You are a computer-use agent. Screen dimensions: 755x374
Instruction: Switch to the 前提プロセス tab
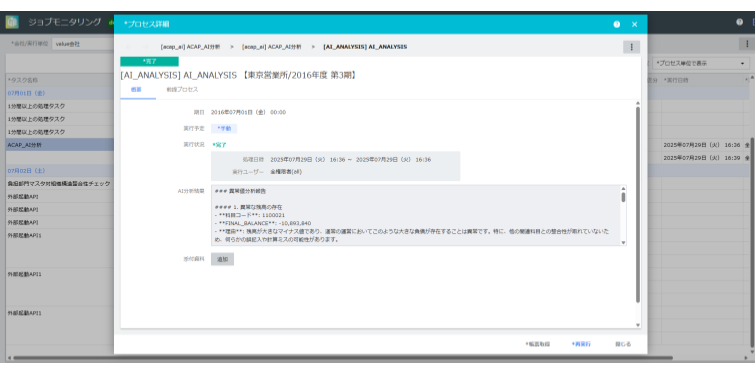point(182,90)
